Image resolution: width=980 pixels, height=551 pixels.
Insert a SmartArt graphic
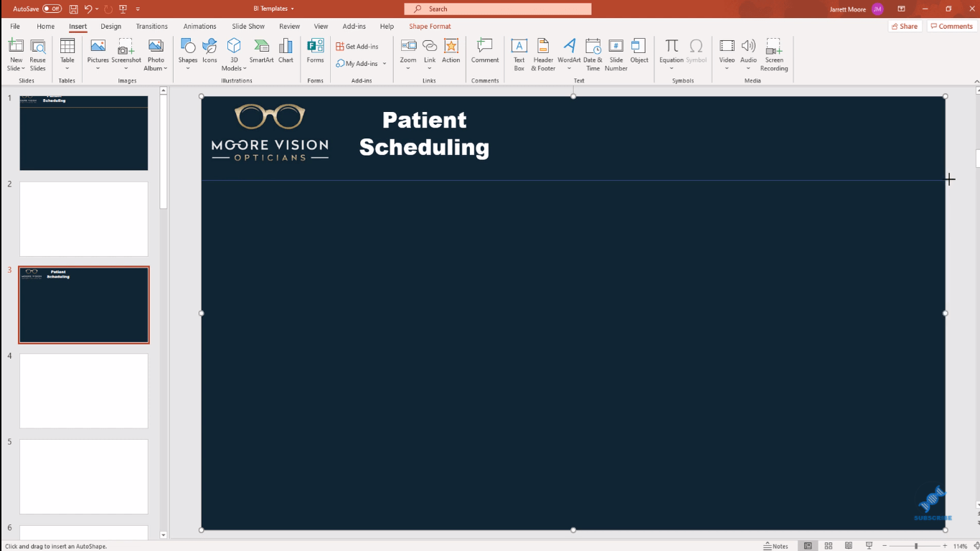click(261, 51)
